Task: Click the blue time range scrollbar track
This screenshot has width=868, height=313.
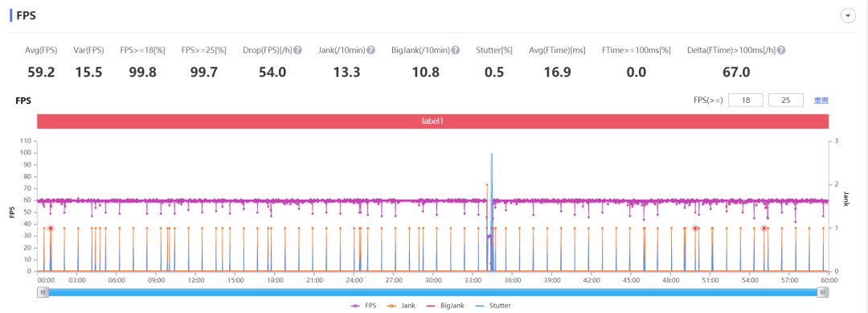Action: pos(433,293)
